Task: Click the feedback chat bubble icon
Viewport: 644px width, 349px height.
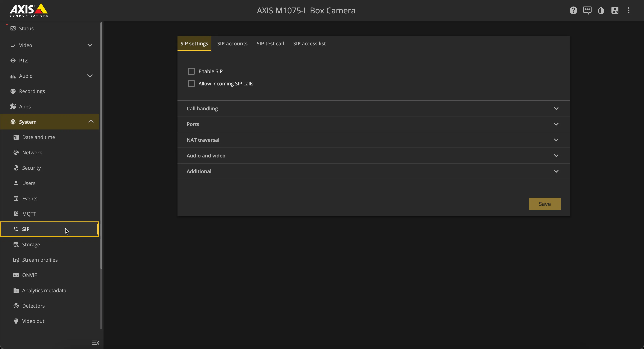Action: (587, 11)
